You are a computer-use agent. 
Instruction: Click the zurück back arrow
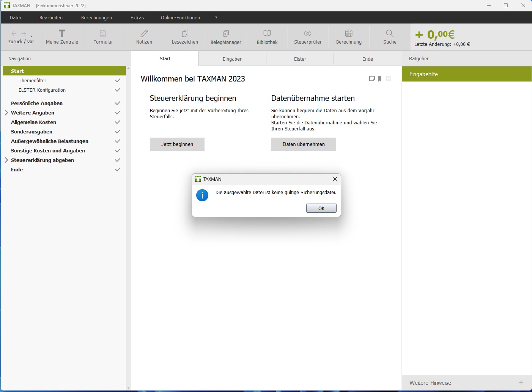[x=14, y=34]
